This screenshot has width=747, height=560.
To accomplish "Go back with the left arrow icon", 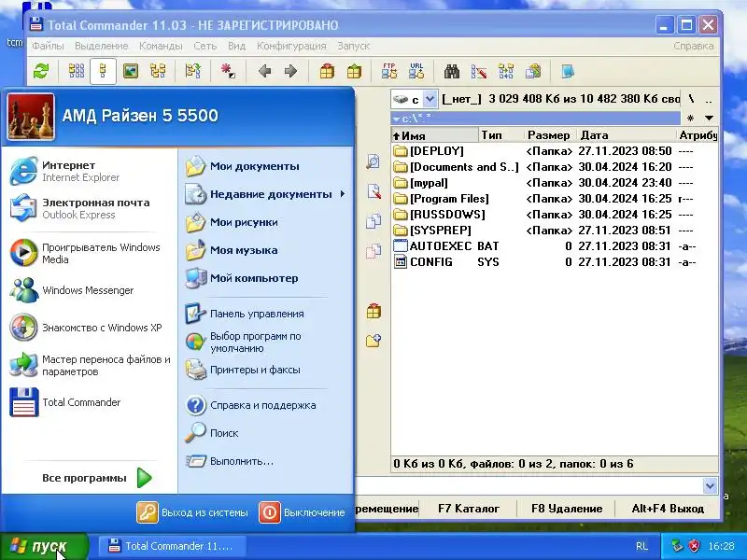I will 265,72.
